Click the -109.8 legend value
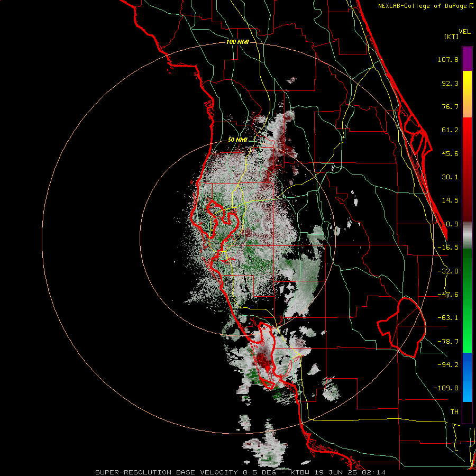Image resolution: width=476 pixels, height=476 pixels. pyautogui.click(x=446, y=388)
